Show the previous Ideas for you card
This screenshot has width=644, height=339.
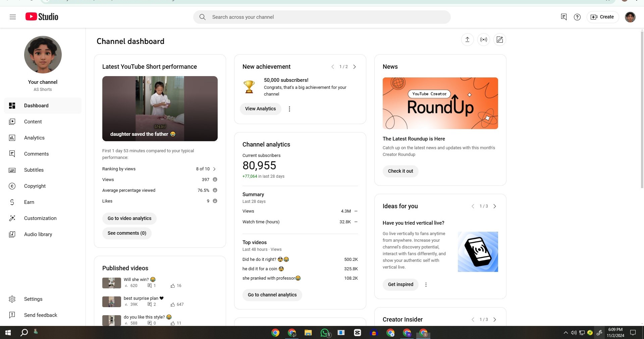pos(473,206)
